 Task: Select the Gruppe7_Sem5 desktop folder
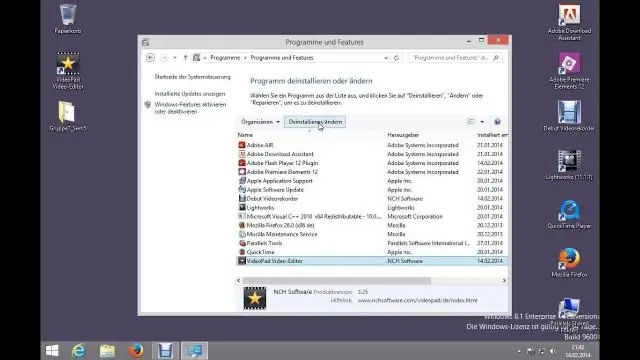tap(68, 116)
